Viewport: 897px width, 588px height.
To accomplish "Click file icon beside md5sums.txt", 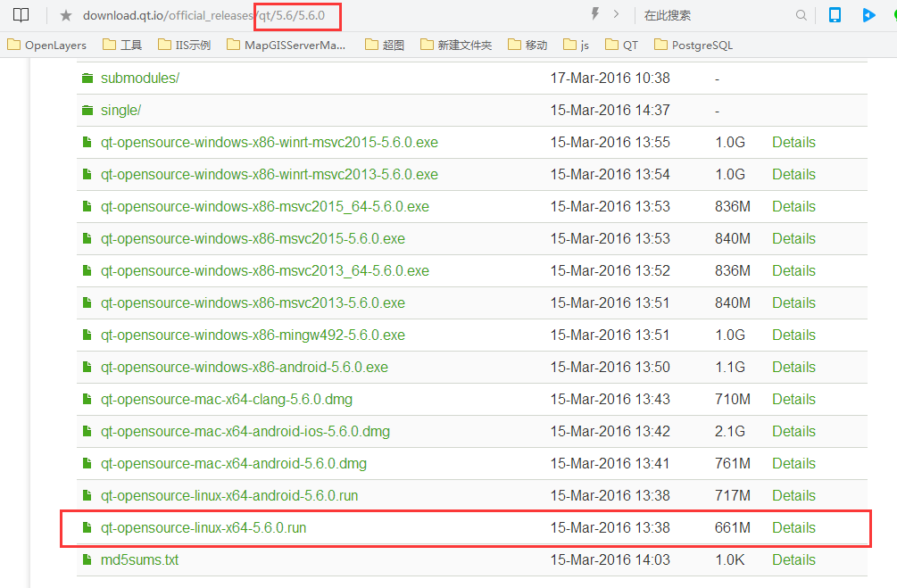I will point(87,559).
